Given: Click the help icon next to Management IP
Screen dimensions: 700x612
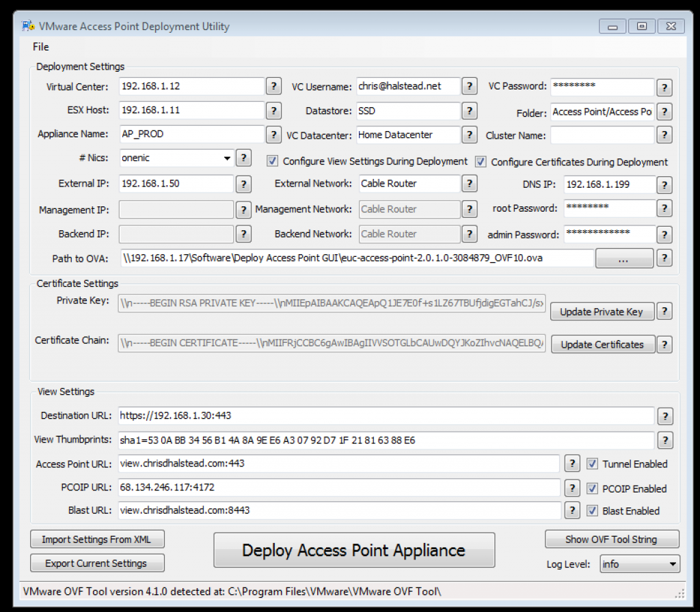Looking at the screenshot, I should pyautogui.click(x=243, y=210).
